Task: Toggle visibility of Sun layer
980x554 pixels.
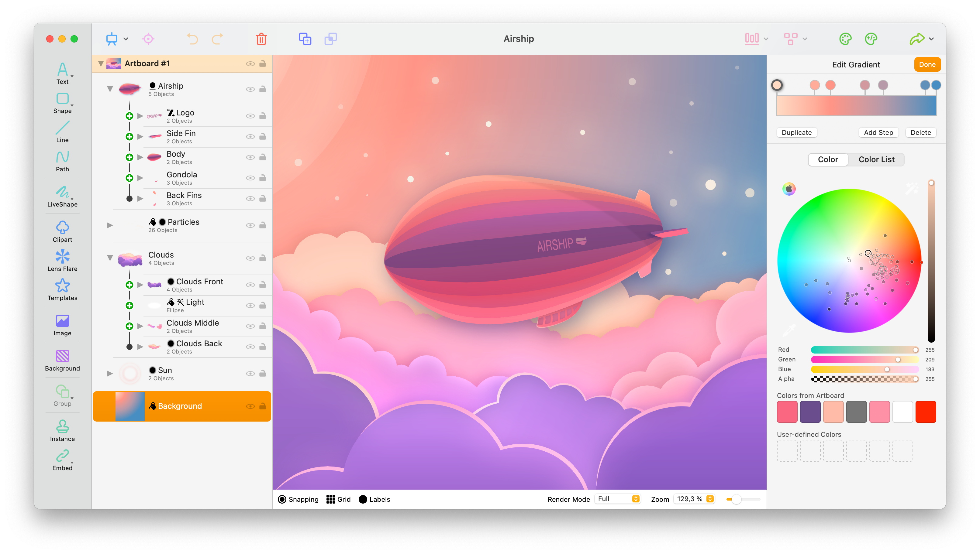Action: point(250,374)
